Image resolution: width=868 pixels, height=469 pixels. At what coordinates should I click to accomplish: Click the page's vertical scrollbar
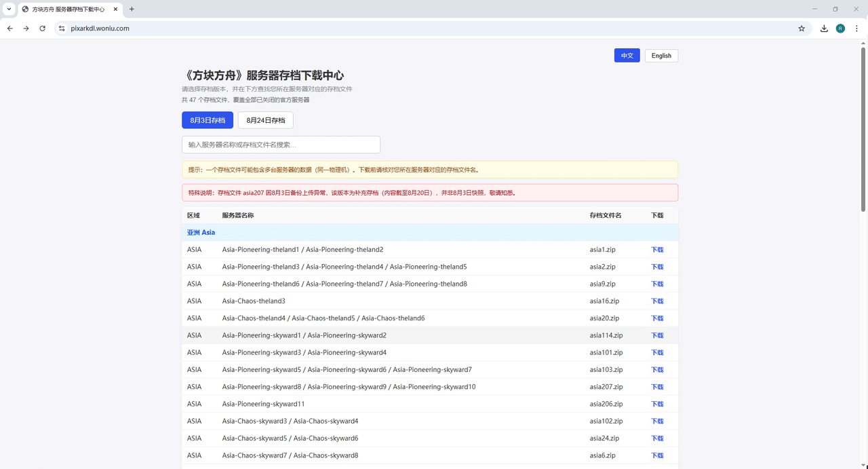[863, 129]
